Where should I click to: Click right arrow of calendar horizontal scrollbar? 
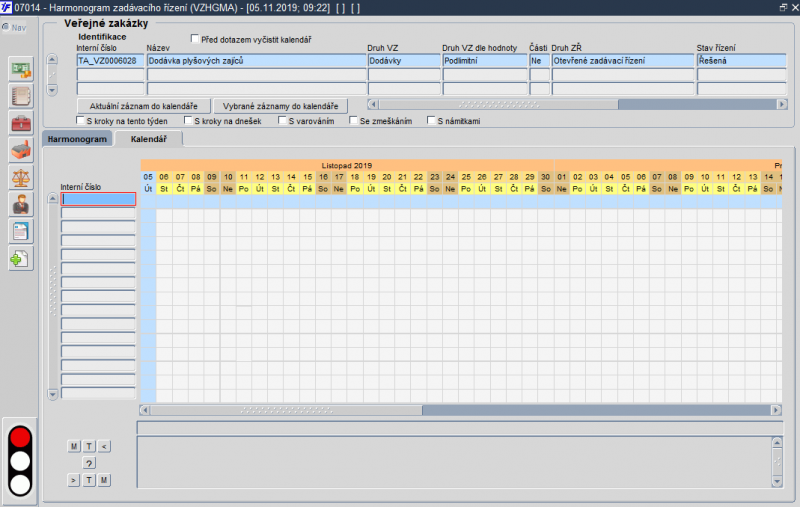(776, 410)
